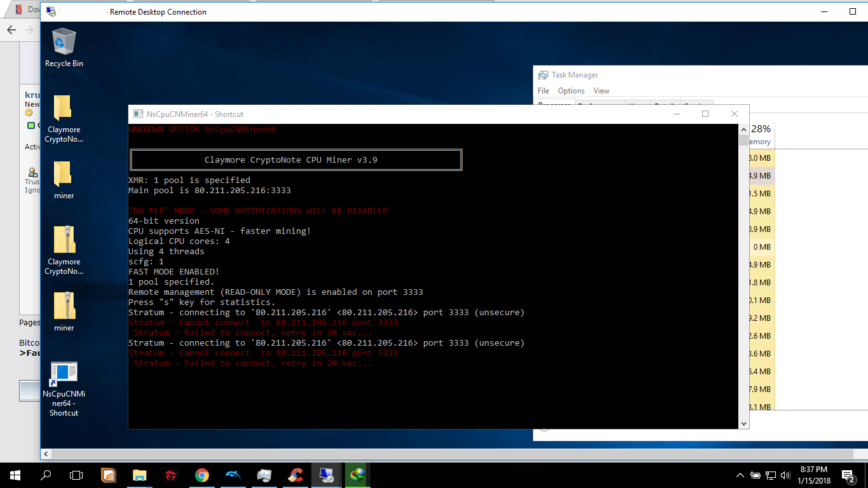Open the Options menu in Task Manager

click(x=571, y=91)
